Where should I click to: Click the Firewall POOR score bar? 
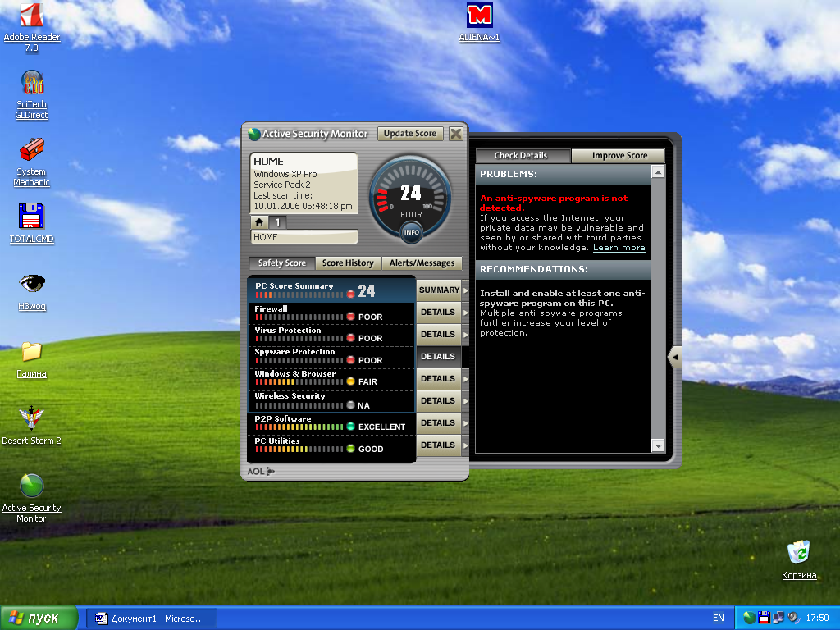299,317
